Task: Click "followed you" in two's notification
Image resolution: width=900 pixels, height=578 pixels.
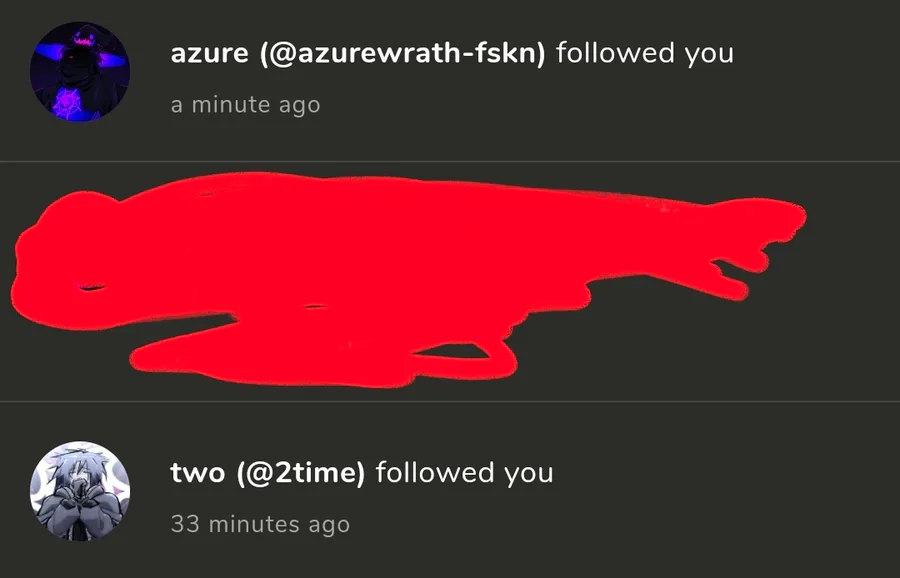Action: pyautogui.click(x=464, y=473)
